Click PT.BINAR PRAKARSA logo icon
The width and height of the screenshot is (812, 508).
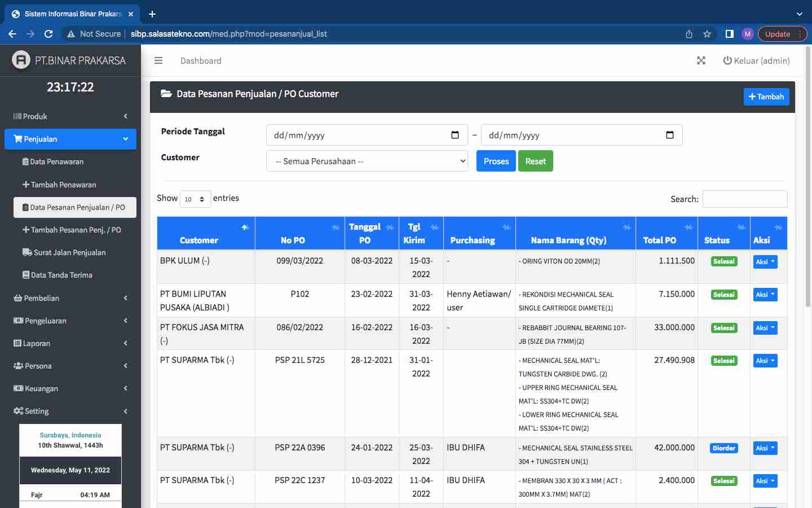21,60
